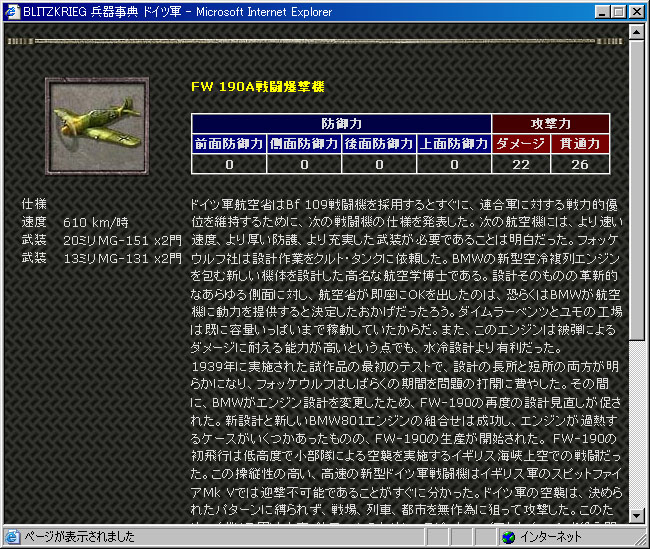
Task: Click the Internet Explorer icon in title bar
Action: pos(11,11)
